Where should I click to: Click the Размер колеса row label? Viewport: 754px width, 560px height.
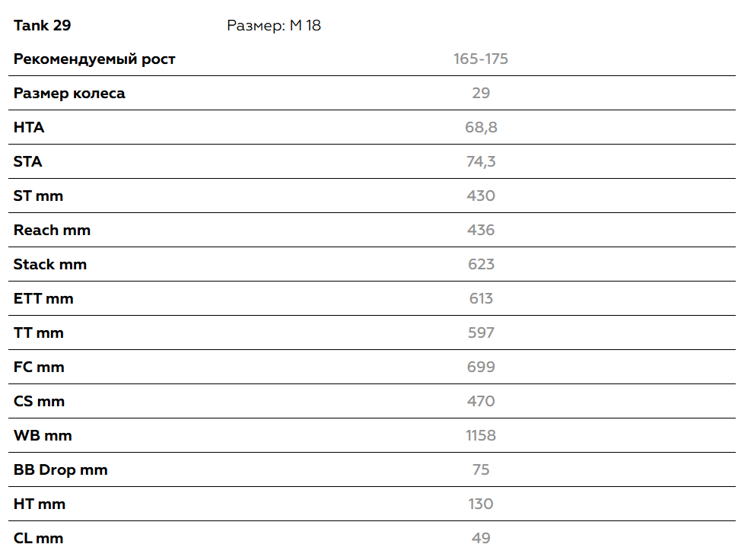[69, 93]
